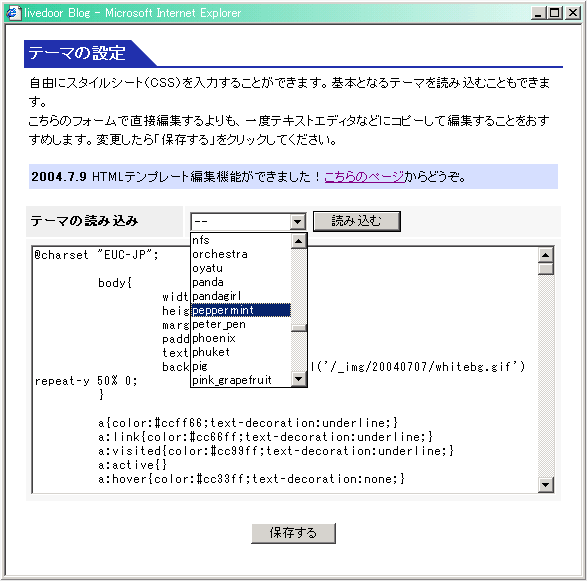Click the 読み込む load button
The height and width of the screenshot is (581, 587).
357,221
